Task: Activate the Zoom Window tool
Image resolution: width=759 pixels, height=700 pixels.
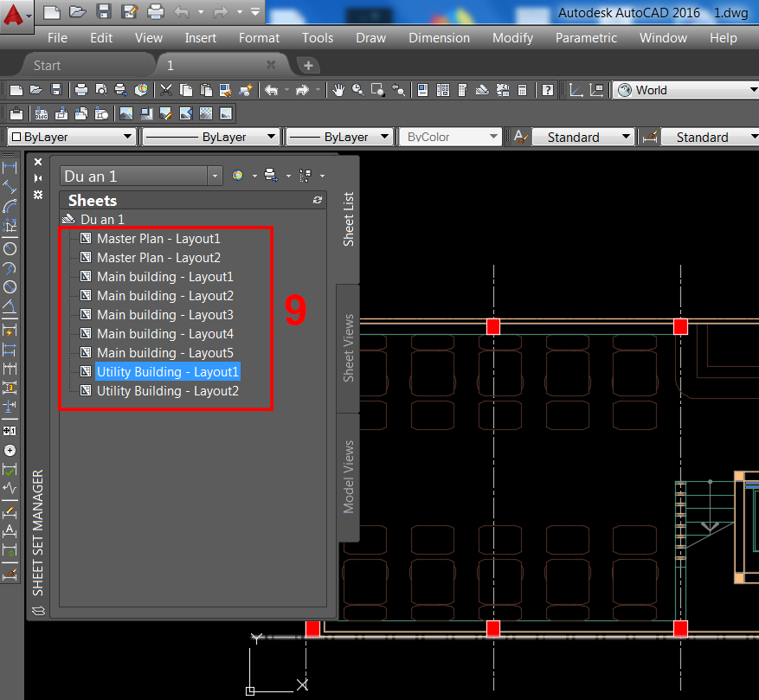Action: click(x=378, y=89)
